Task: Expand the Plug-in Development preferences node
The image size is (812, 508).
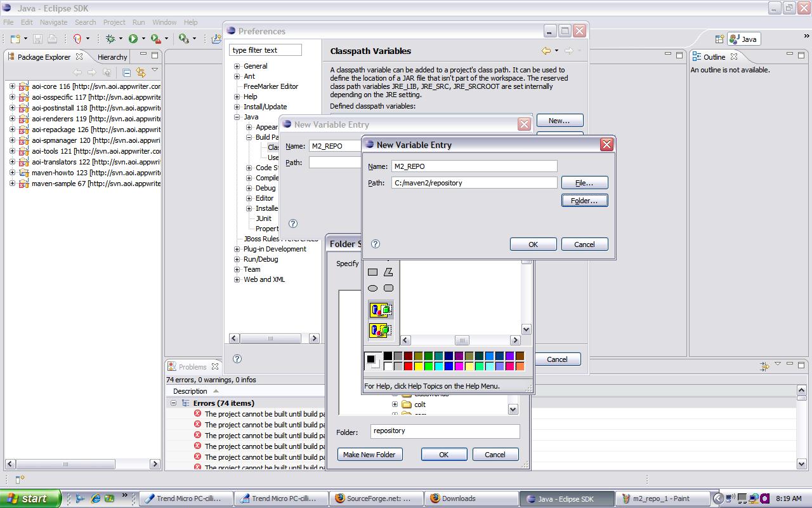Action: (x=237, y=249)
